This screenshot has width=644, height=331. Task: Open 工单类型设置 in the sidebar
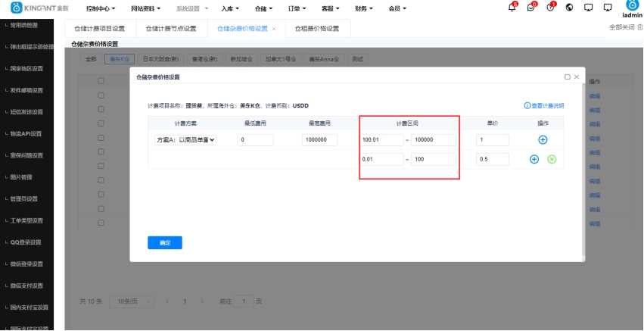tap(26, 221)
